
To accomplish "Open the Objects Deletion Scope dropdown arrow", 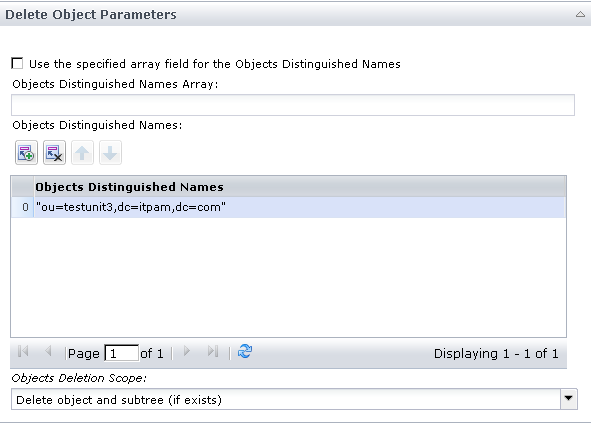I will pyautogui.click(x=568, y=399).
